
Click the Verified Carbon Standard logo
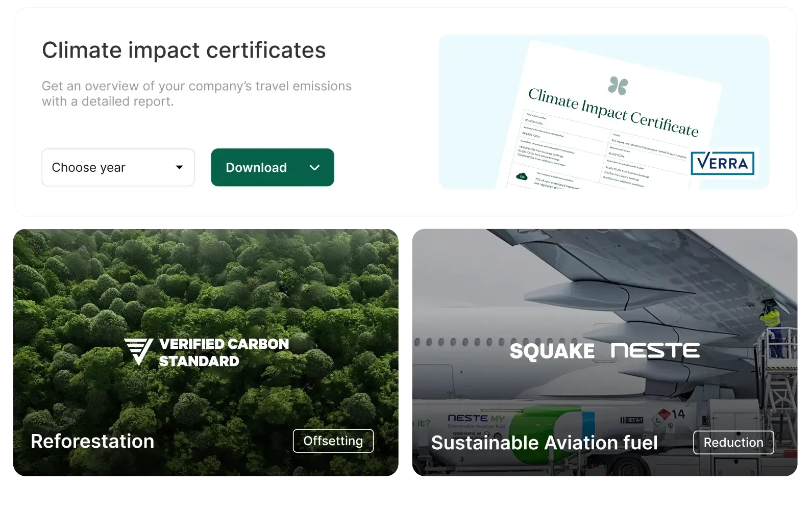(206, 352)
